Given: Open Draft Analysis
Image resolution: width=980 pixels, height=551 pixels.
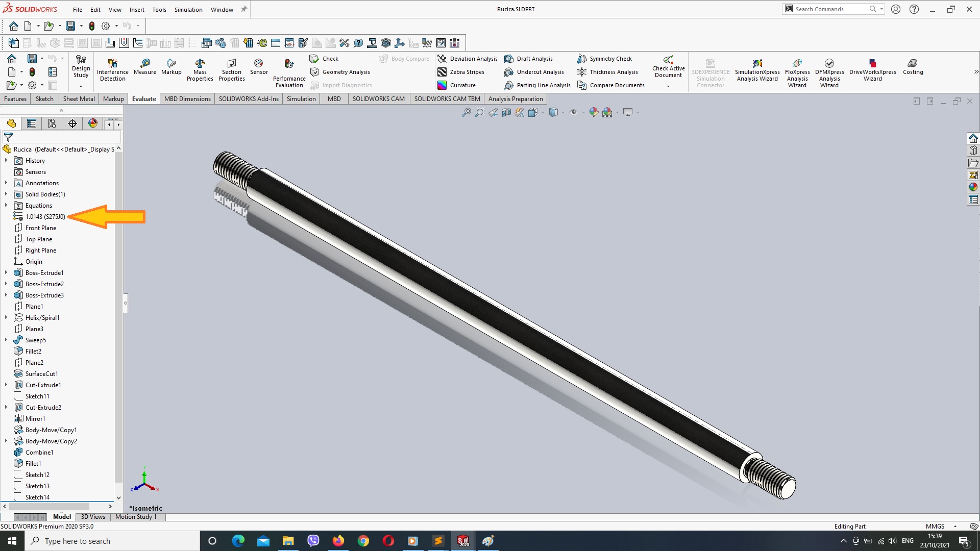Looking at the screenshot, I should pyautogui.click(x=529, y=59).
